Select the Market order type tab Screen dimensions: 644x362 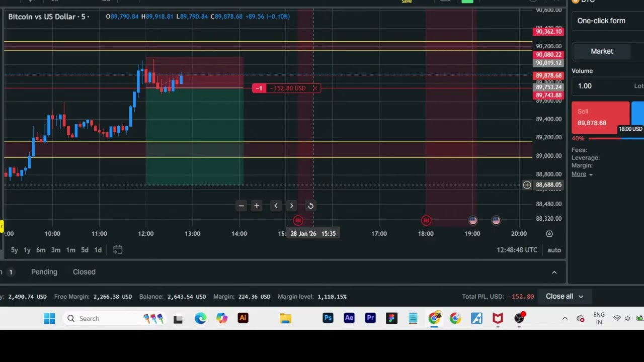[x=602, y=51]
